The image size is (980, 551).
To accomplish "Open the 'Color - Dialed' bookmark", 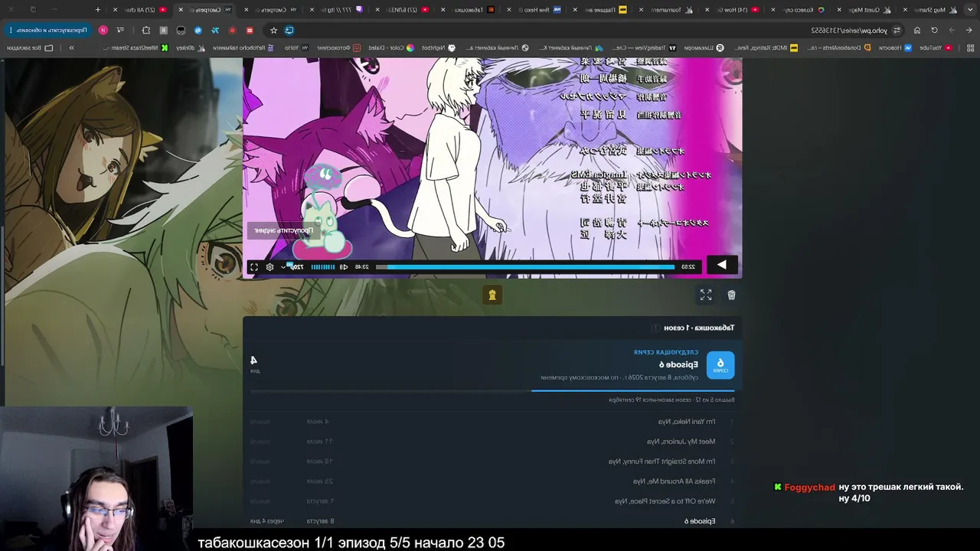I will click(x=391, y=47).
